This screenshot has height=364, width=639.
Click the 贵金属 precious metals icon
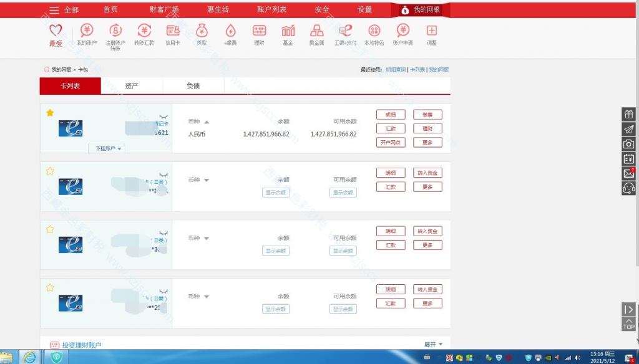tap(316, 31)
